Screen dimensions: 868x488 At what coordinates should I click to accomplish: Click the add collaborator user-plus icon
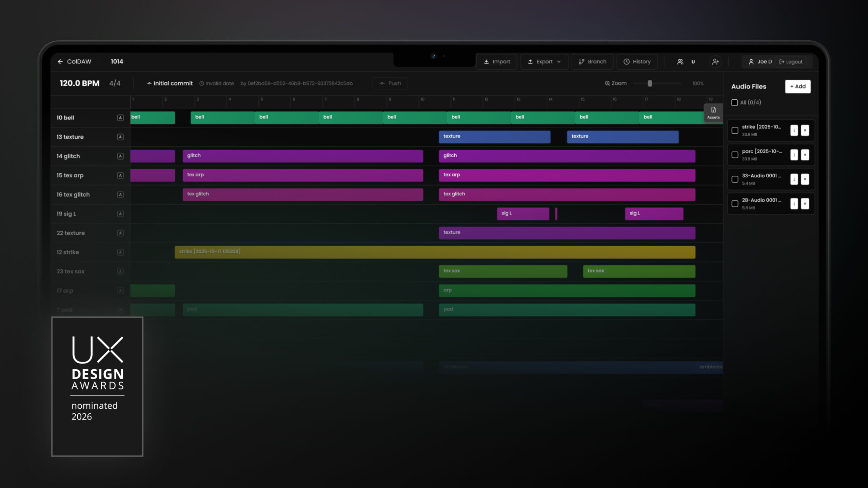coord(715,62)
